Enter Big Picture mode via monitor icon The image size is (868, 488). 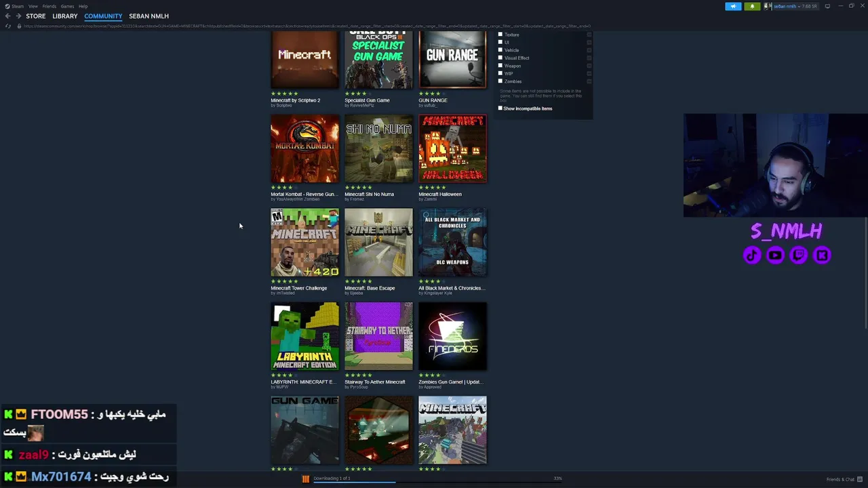click(x=827, y=6)
